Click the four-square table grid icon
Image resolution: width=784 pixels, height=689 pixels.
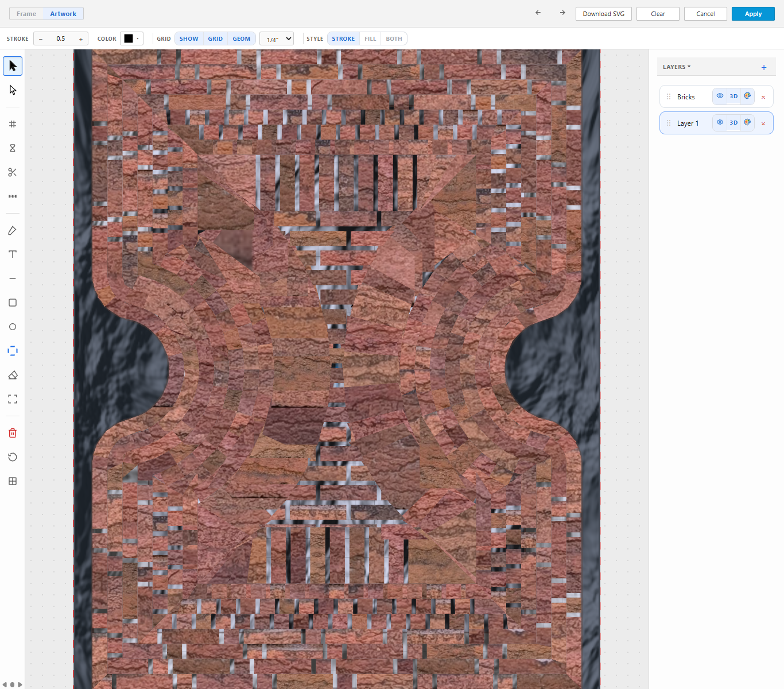pyautogui.click(x=13, y=481)
